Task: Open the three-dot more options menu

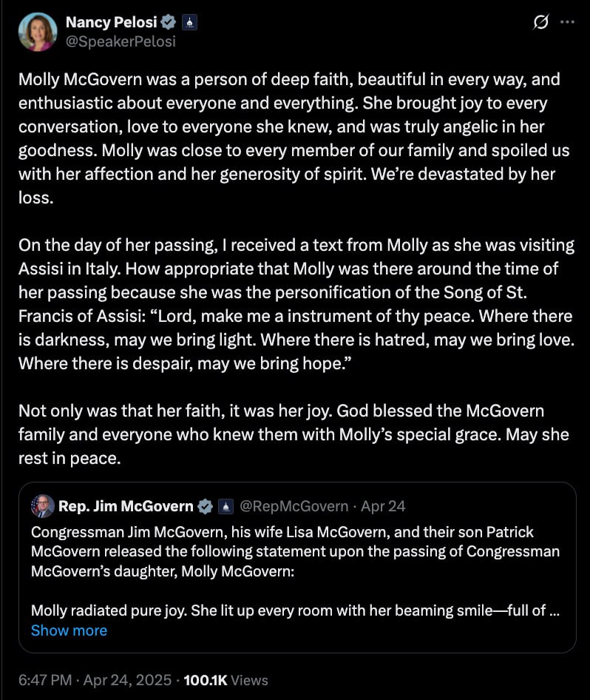Action: coord(567,22)
